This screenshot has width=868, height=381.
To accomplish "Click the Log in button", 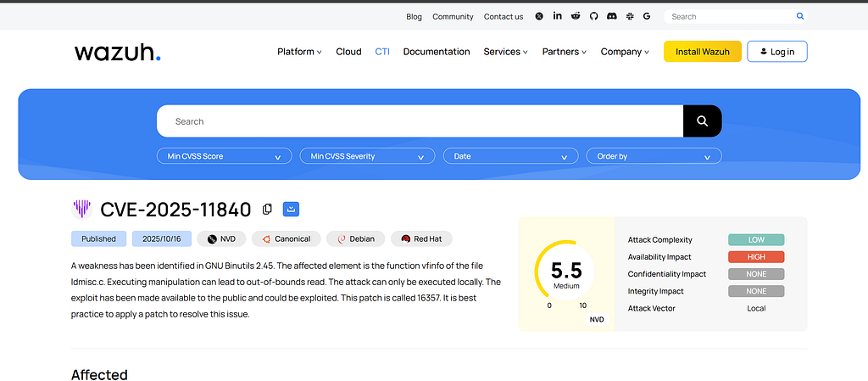I will 777,52.
